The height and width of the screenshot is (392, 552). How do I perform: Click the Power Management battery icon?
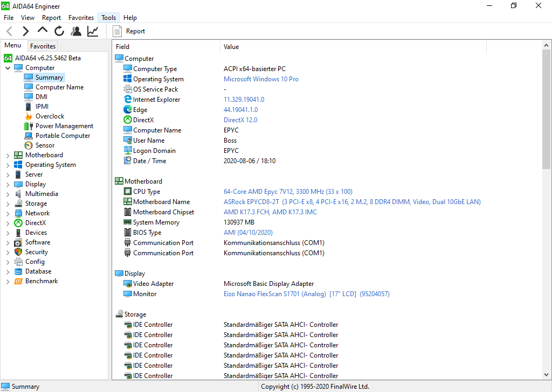(29, 126)
